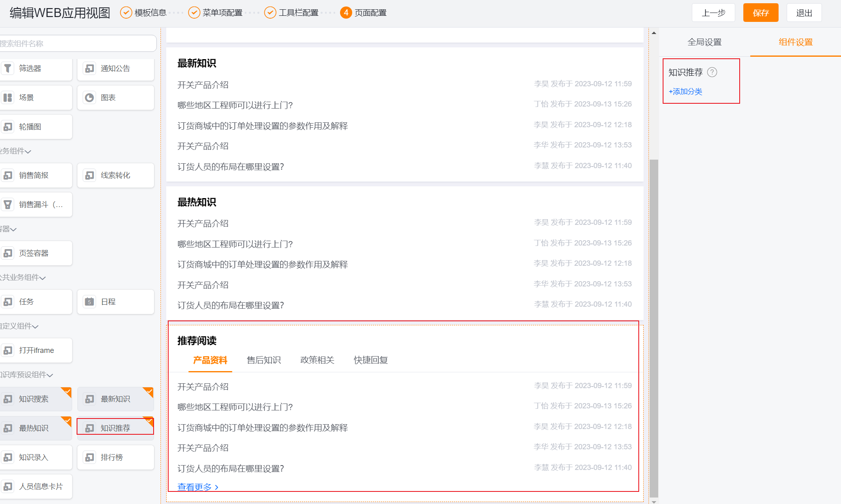Viewport: 841px width, 504px height.
Task: Collapse the 业务组件 section chevron
Action: [x=28, y=152]
